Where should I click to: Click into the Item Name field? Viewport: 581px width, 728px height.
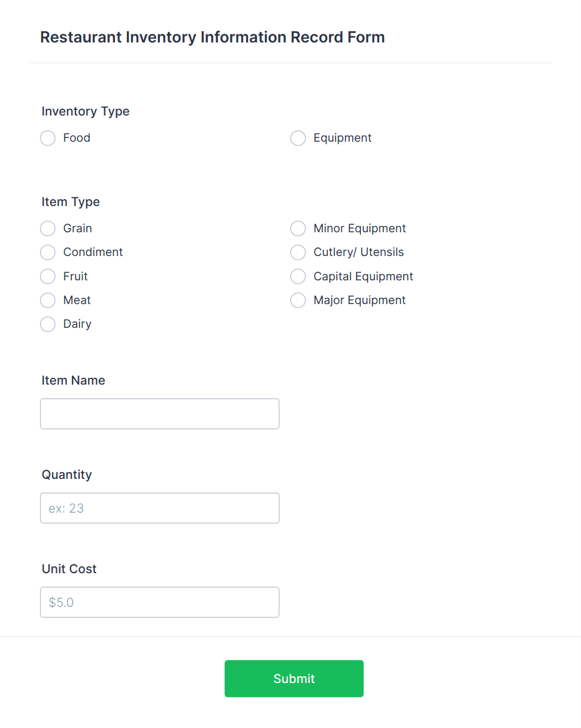click(160, 414)
